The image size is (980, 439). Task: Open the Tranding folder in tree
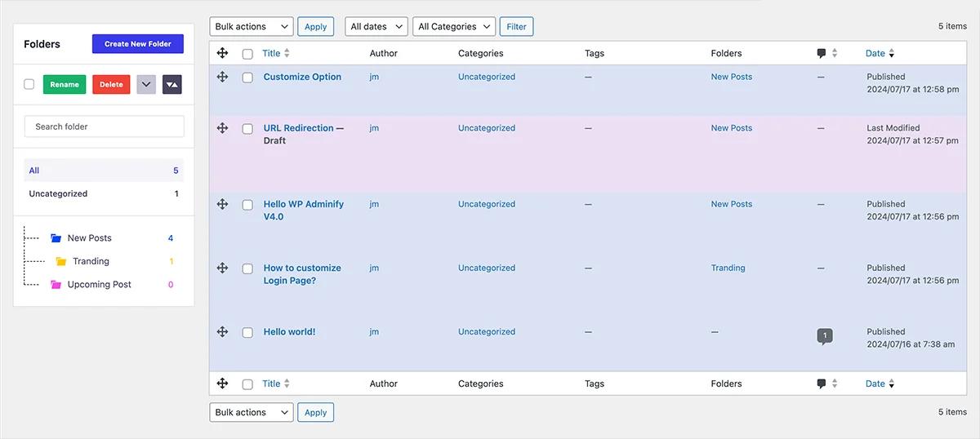[91, 261]
